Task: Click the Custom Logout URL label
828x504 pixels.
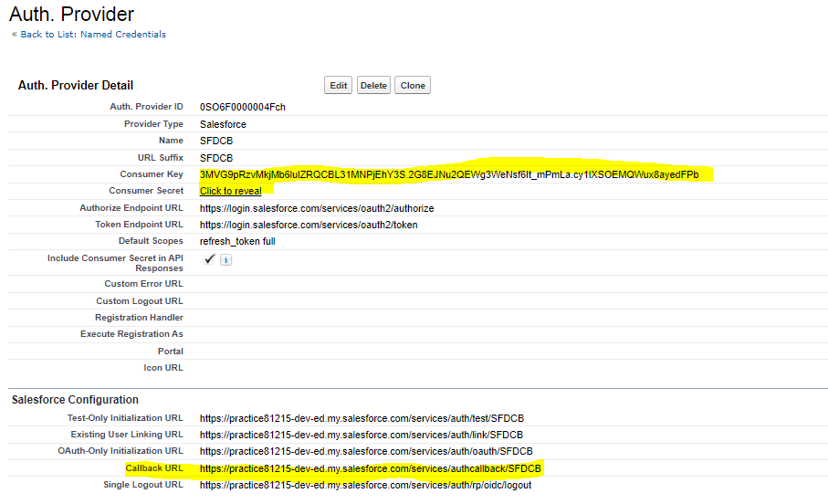Action: pos(140,301)
